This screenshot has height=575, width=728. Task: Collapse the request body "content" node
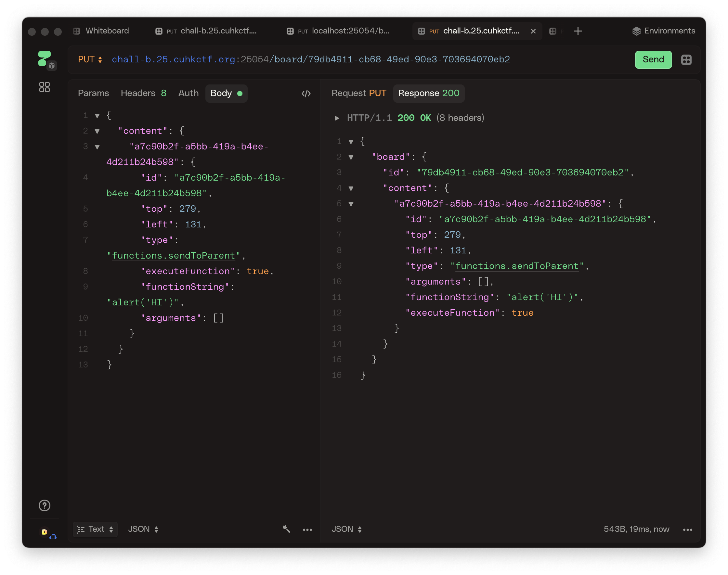coord(97,131)
